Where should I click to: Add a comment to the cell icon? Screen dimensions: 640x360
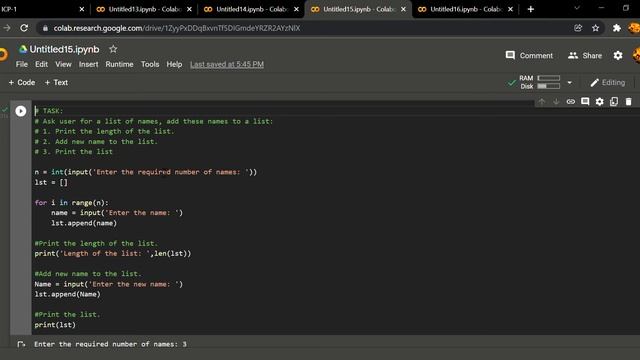coord(585,102)
